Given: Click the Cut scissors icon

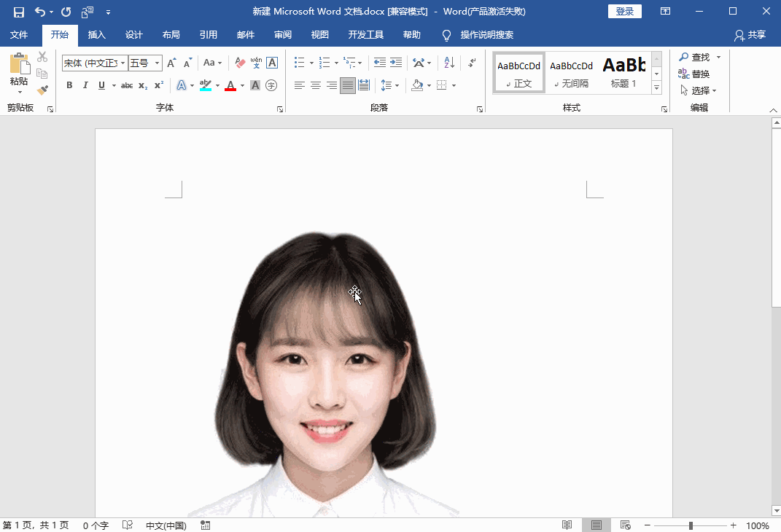Looking at the screenshot, I should click(42, 57).
